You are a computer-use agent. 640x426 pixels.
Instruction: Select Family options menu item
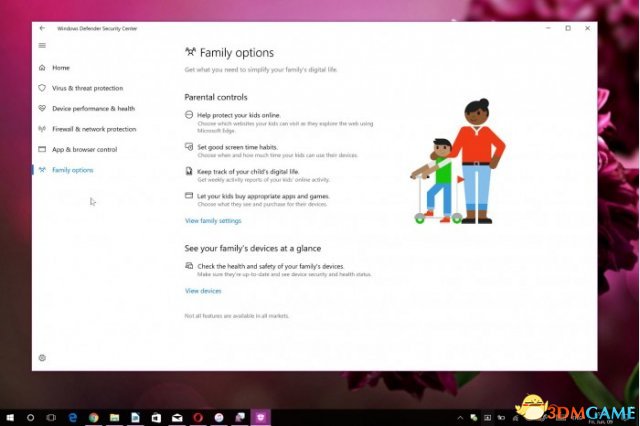point(73,170)
